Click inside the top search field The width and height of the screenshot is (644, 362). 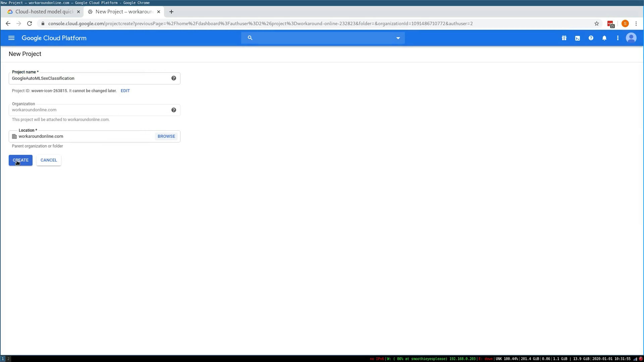(x=323, y=38)
